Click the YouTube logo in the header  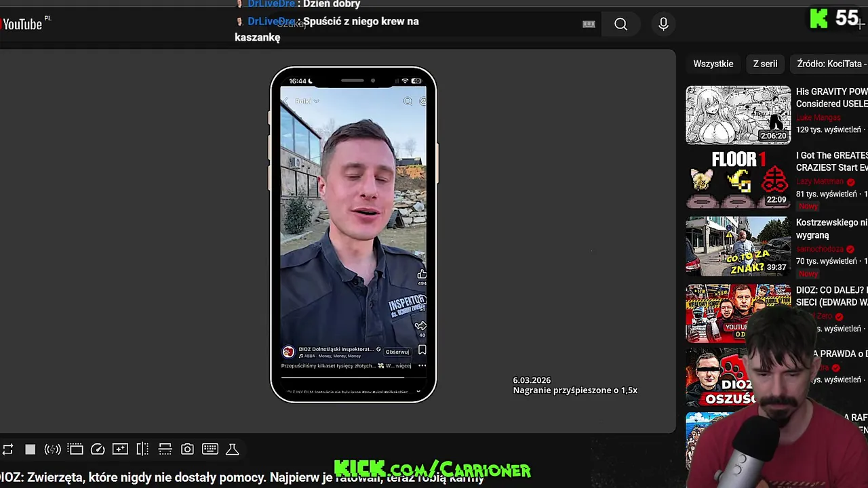22,24
